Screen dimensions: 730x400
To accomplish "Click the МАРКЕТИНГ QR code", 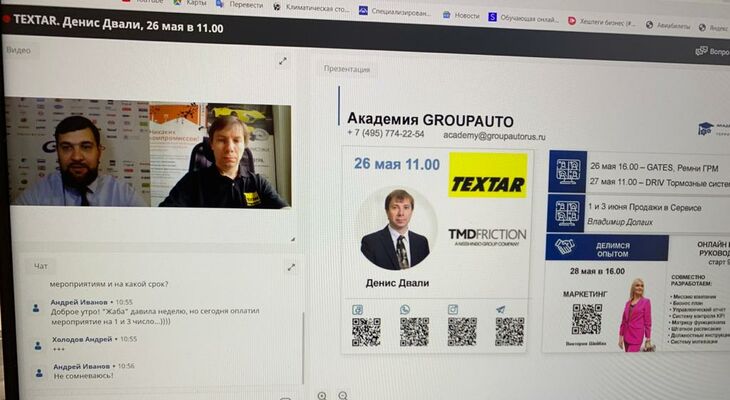I will click(x=587, y=319).
